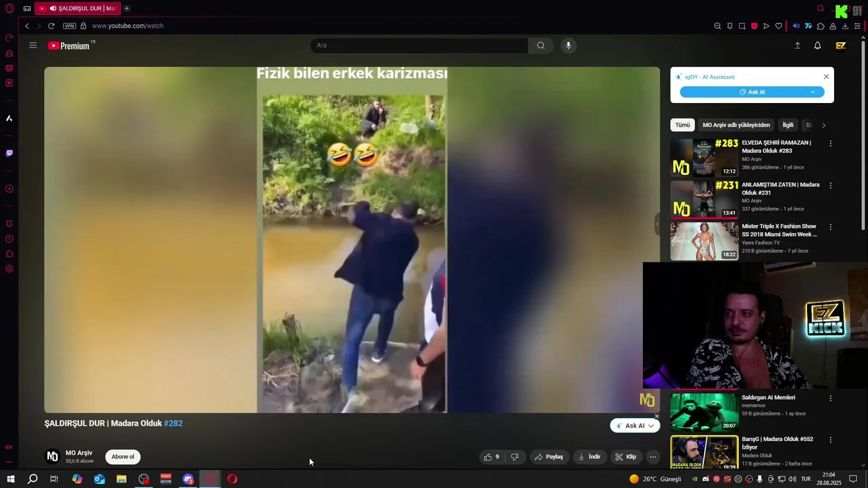Open the red Pocket shield extension

pyautogui.click(x=754, y=26)
